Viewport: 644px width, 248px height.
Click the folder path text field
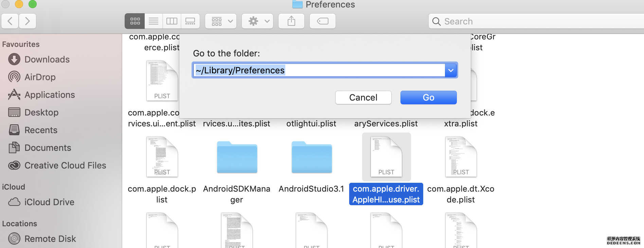319,70
